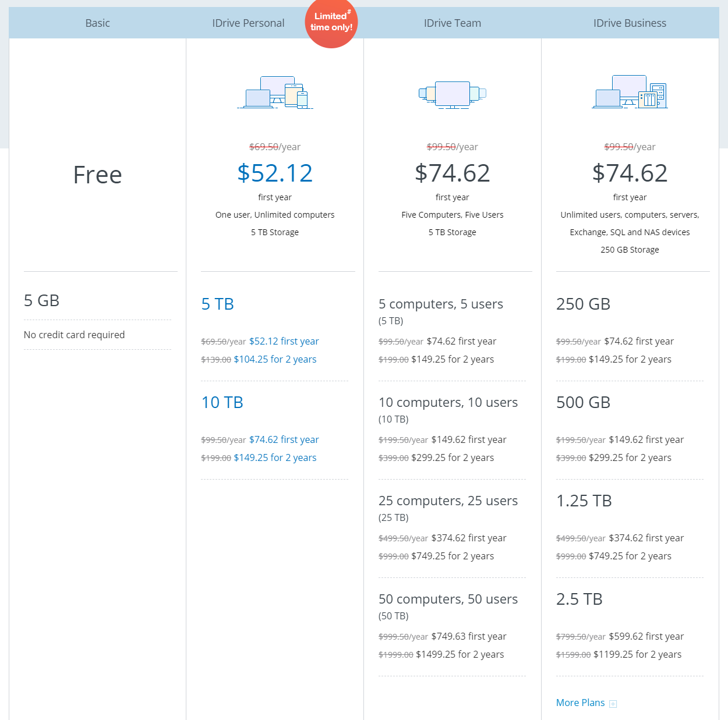Click the 50 computers, 50 users heading
The image size is (728, 720).
(x=448, y=599)
